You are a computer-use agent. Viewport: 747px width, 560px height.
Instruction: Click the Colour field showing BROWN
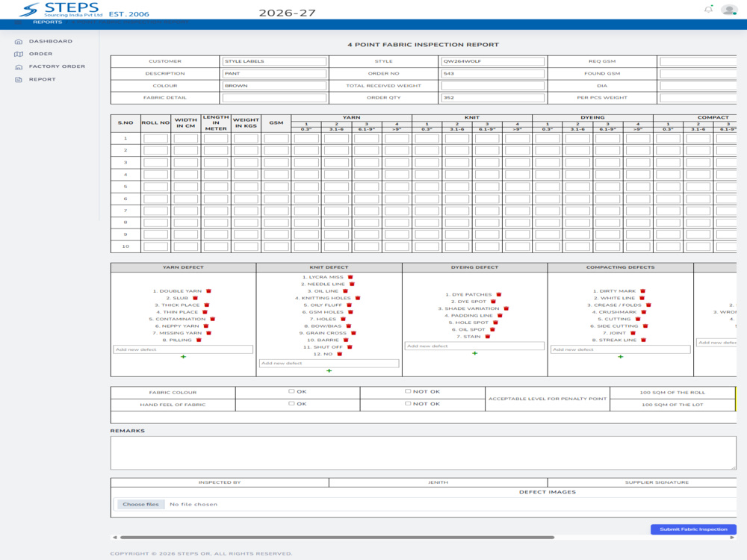tap(274, 86)
